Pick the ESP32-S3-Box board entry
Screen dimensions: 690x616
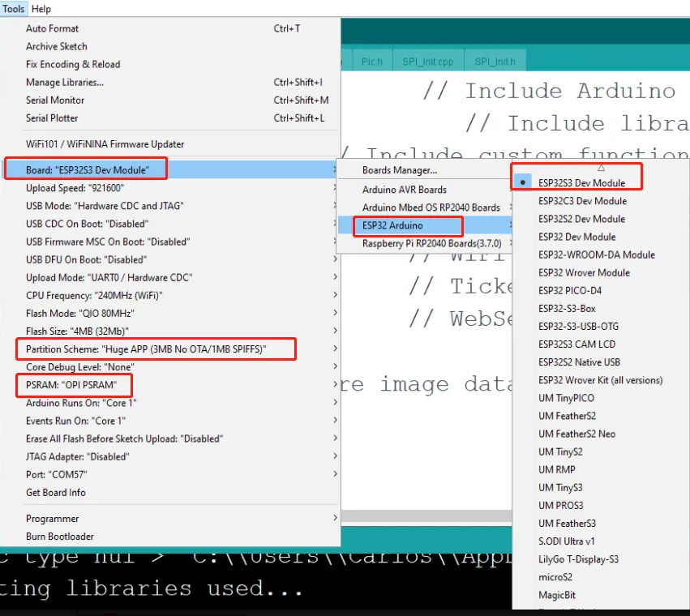tap(567, 309)
